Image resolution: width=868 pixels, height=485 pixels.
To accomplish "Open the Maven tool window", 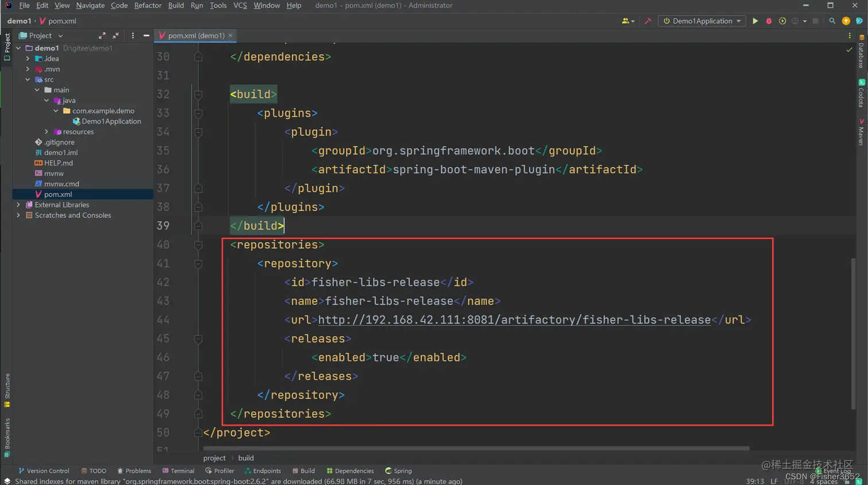I will pos(861,132).
